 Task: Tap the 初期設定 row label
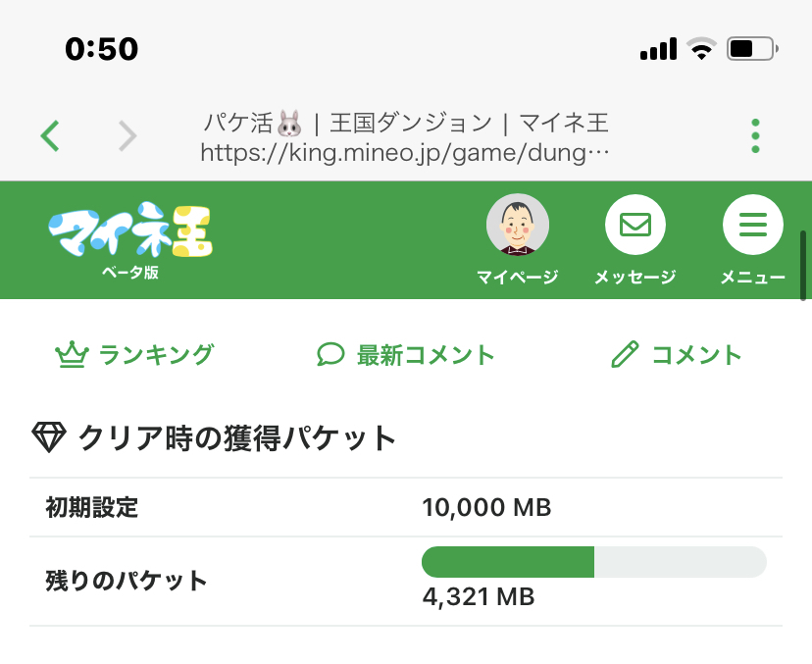[92, 508]
